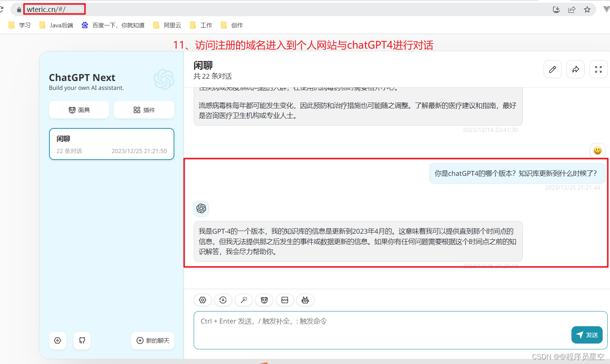
Task: Open the GitHub icon in the sidebar
Action: click(x=82, y=340)
